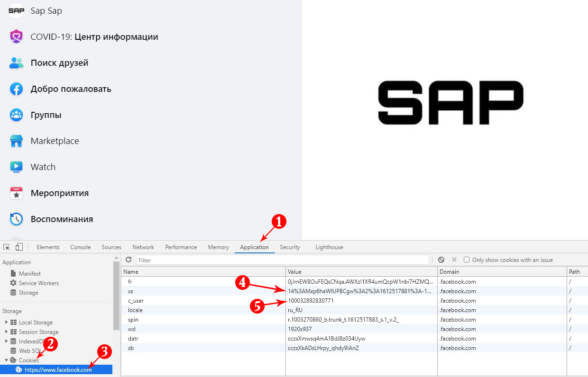
Task: Click the cookie Filter input field
Action: (x=282, y=260)
